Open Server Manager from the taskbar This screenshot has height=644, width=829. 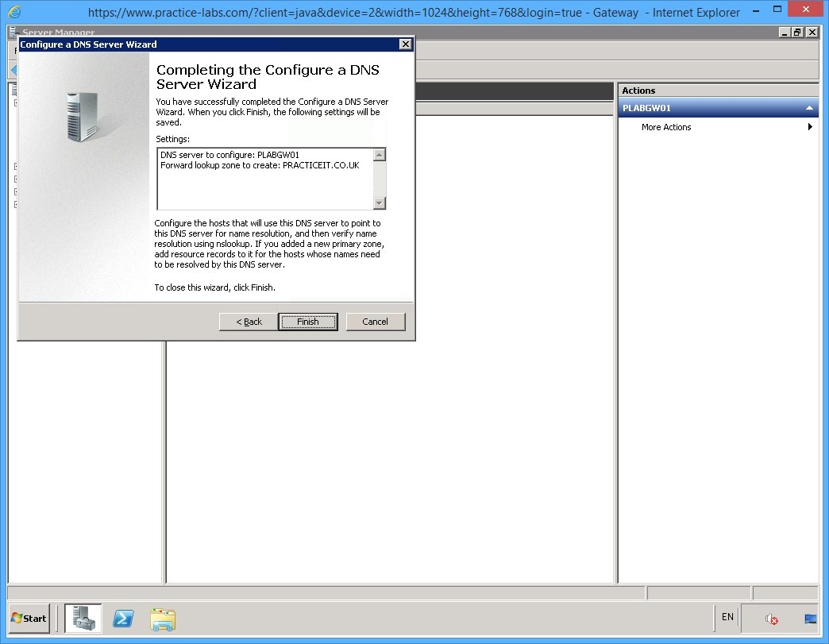[83, 618]
